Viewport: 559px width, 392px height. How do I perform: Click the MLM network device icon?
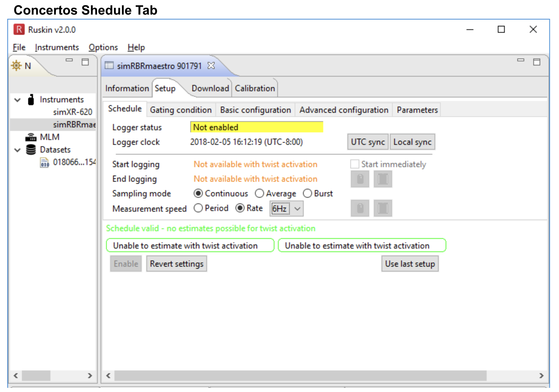coord(31,137)
